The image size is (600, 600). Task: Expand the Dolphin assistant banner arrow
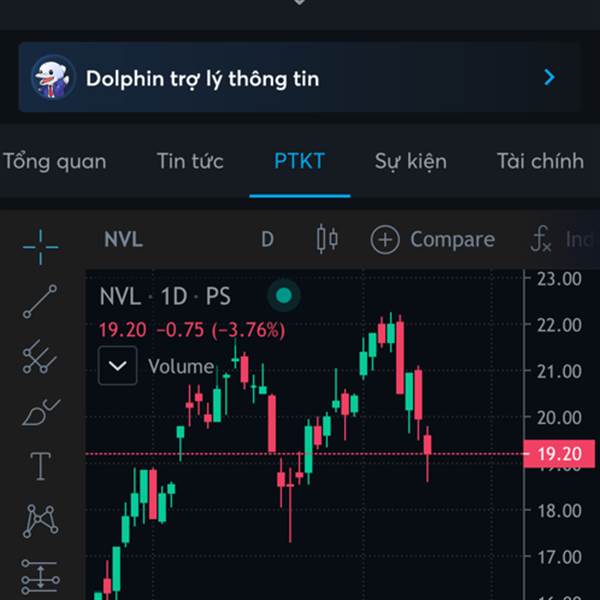(548, 77)
